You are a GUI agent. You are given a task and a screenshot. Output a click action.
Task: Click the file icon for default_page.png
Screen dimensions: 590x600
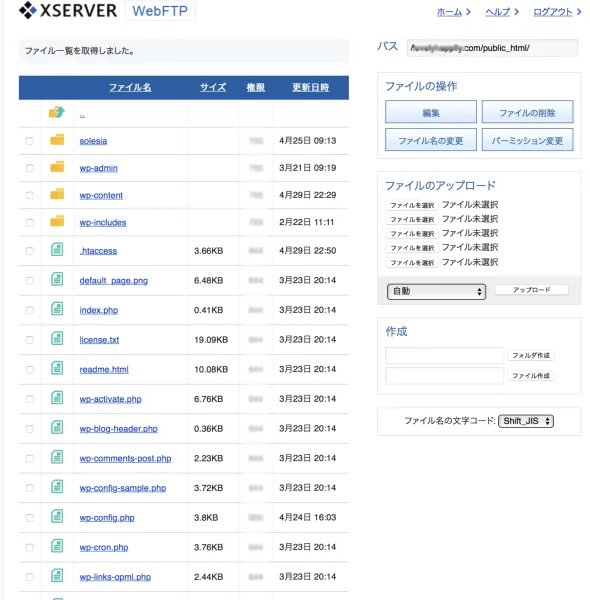57,279
